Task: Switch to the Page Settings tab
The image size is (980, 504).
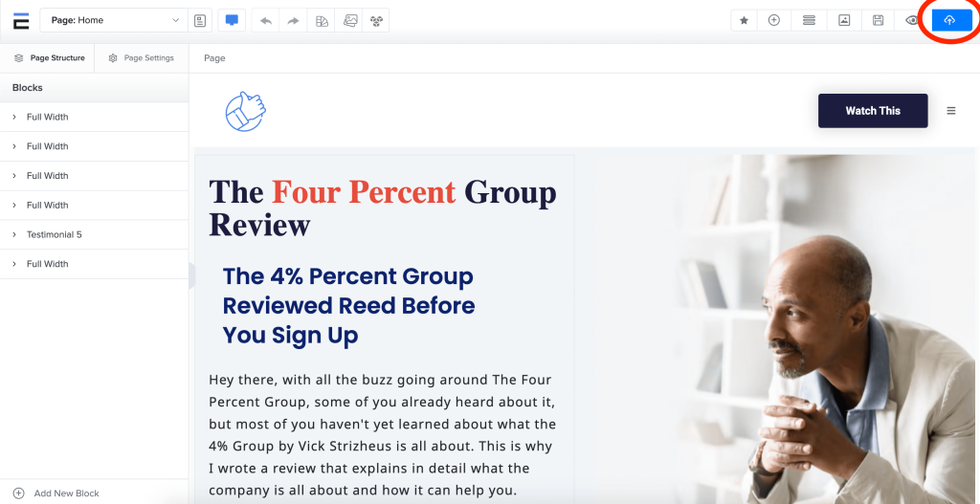Action: click(x=142, y=58)
